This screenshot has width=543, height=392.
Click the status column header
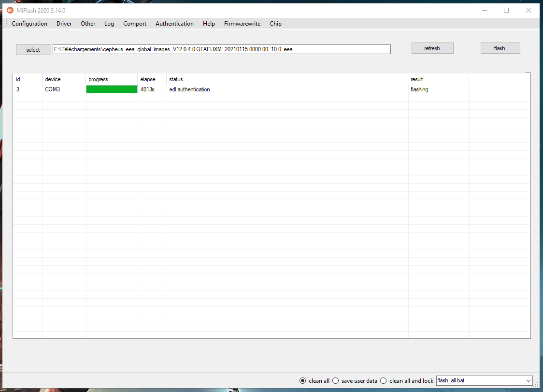[287, 79]
